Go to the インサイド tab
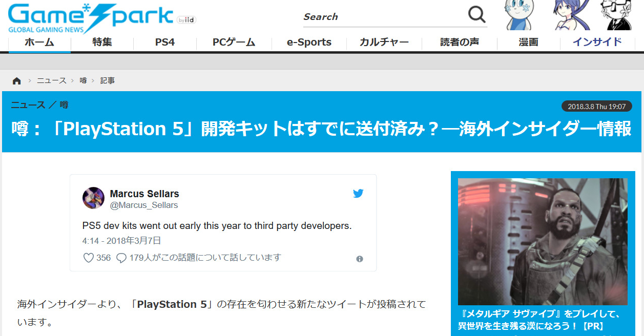 coord(597,43)
